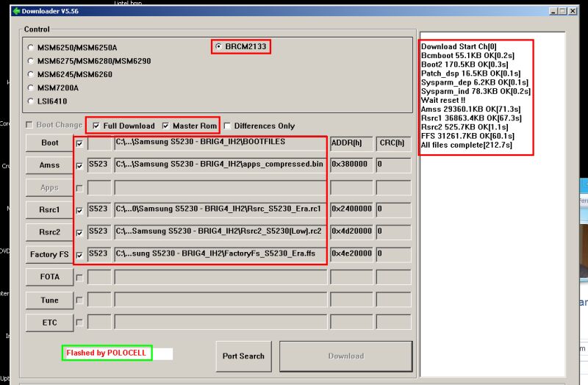Click the Amss address field 0x380000
Viewport: 588px width, 385px height.
[x=351, y=165]
